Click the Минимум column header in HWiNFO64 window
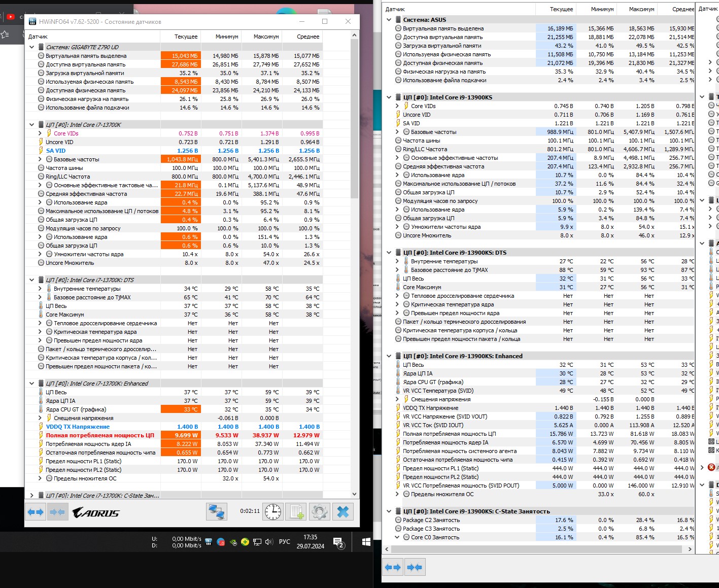 click(x=221, y=37)
